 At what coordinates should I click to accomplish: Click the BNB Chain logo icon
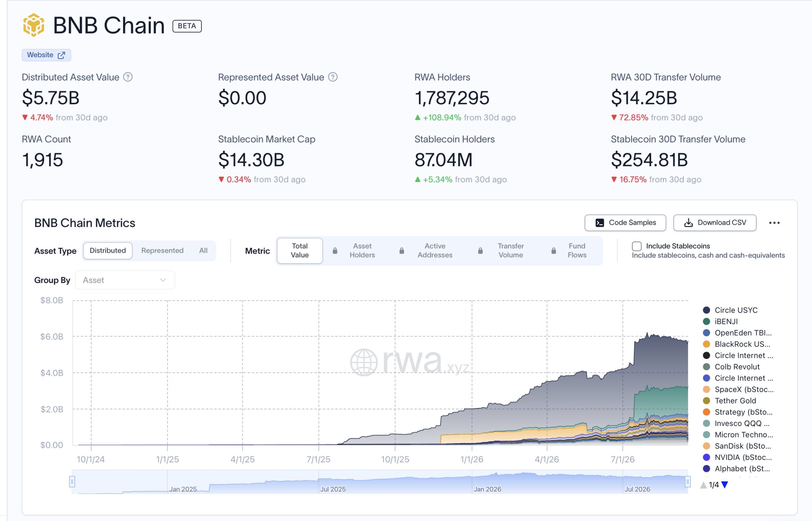pos(34,25)
